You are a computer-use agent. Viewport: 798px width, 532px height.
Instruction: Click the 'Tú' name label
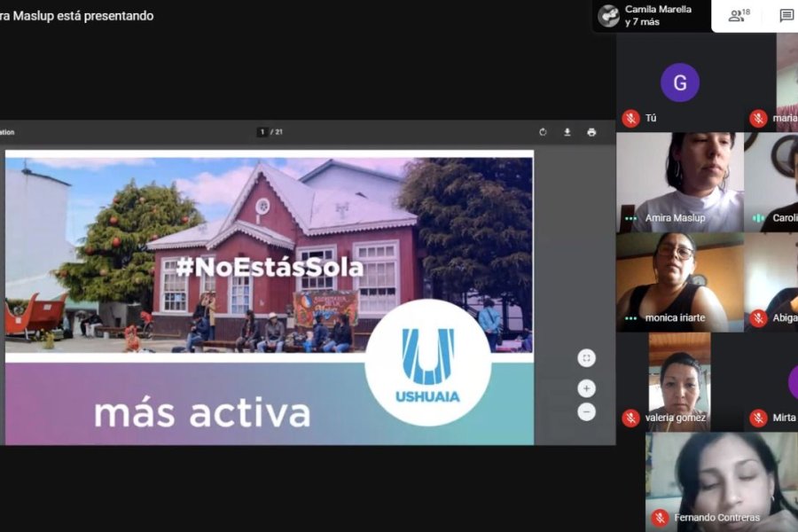(x=651, y=118)
